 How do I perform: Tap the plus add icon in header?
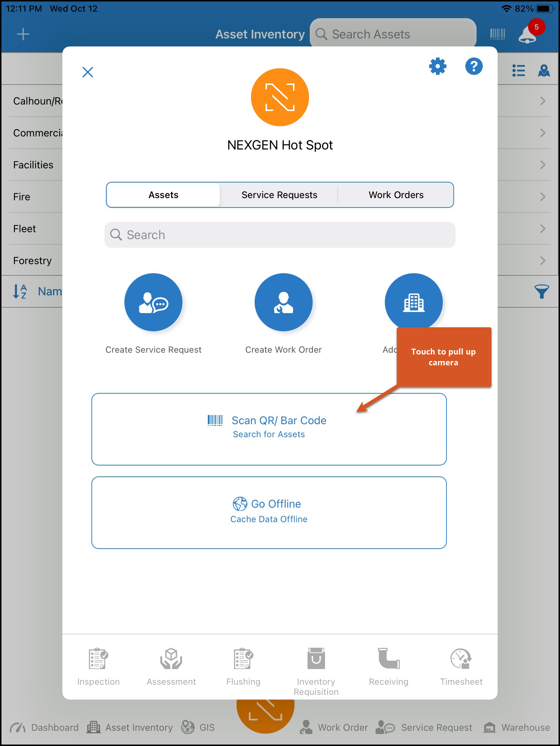[23, 34]
